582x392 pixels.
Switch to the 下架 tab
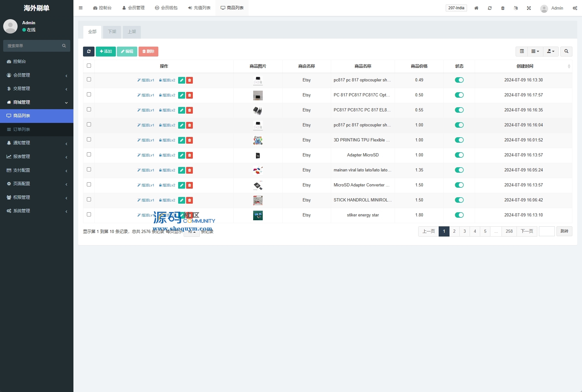(112, 32)
